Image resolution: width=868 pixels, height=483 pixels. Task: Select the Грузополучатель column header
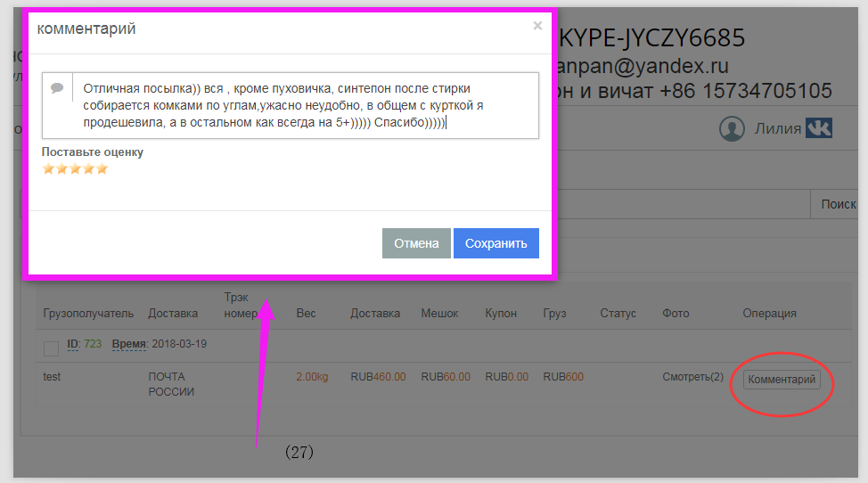(88, 313)
